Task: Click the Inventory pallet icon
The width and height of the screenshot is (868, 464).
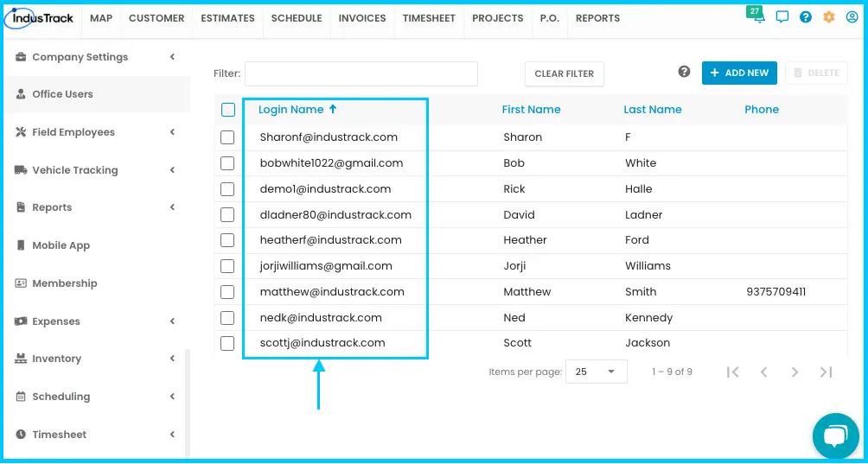Action: 21,359
